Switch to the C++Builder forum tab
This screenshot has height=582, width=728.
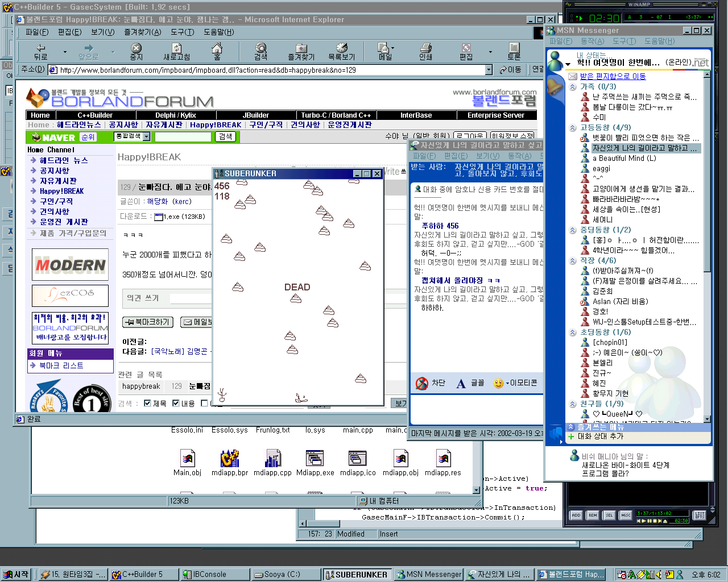95,115
